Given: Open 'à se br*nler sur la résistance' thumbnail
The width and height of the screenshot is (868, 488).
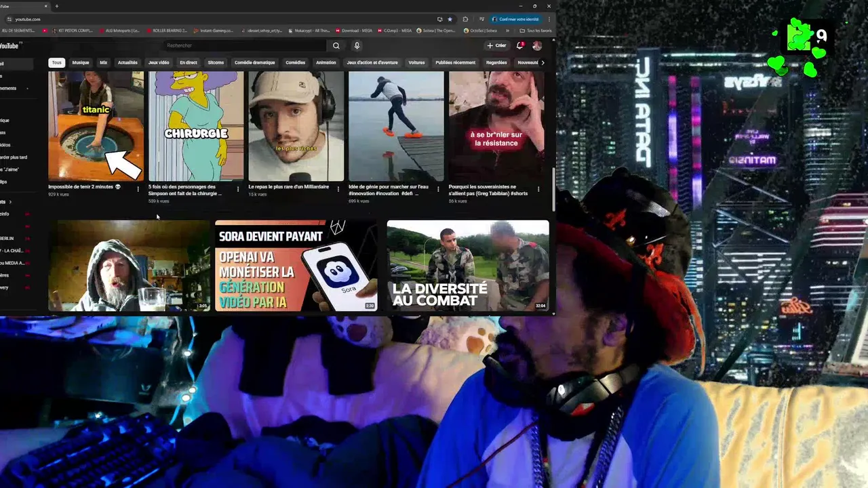Looking at the screenshot, I should pyautogui.click(x=496, y=126).
